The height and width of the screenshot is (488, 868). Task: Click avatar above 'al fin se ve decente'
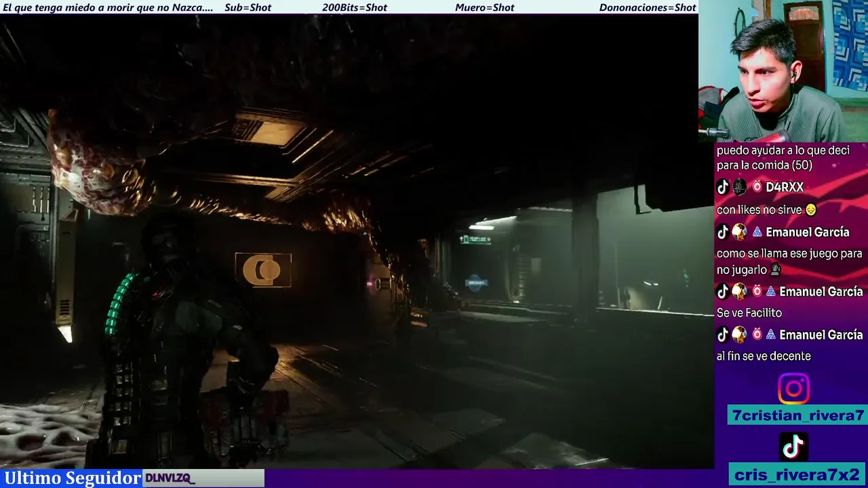click(739, 335)
